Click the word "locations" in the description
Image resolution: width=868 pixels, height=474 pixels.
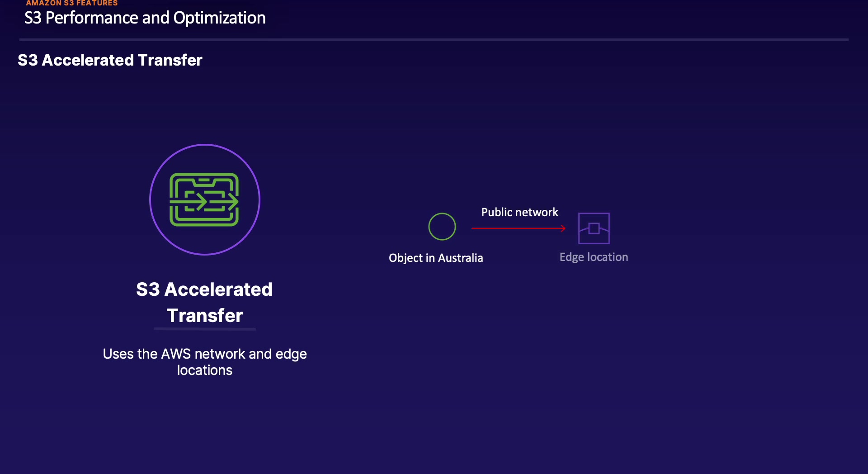(x=204, y=370)
